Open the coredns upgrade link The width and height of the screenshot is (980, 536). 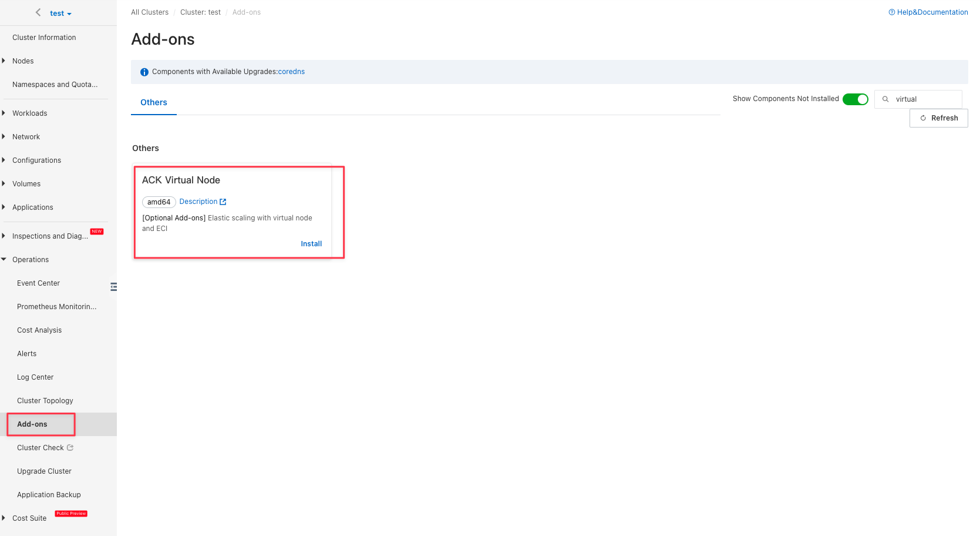pos(291,72)
